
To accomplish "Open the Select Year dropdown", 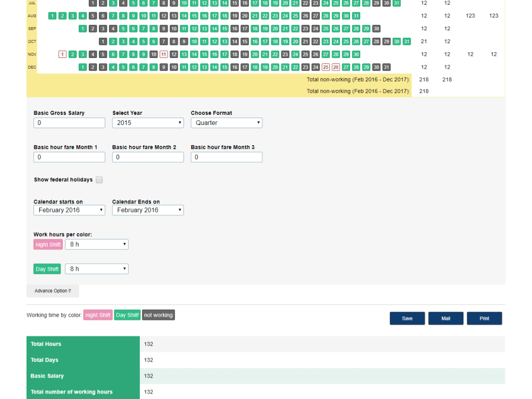I will click(148, 123).
